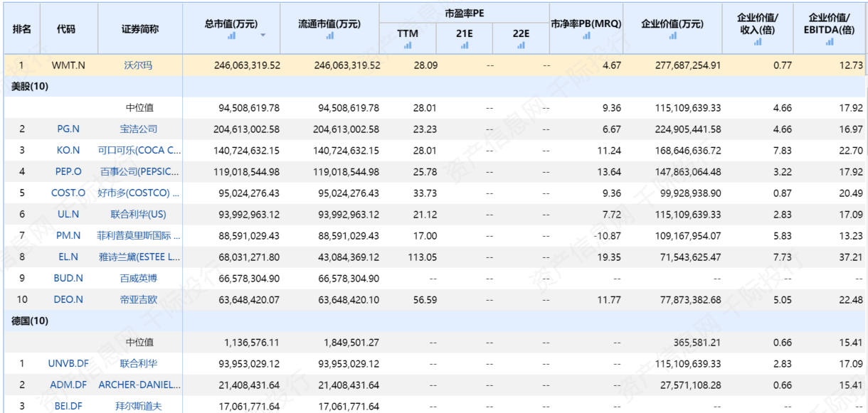Open the ADM.DF stock code link
Image resolution: width=868 pixels, height=413 pixels.
[x=68, y=385]
